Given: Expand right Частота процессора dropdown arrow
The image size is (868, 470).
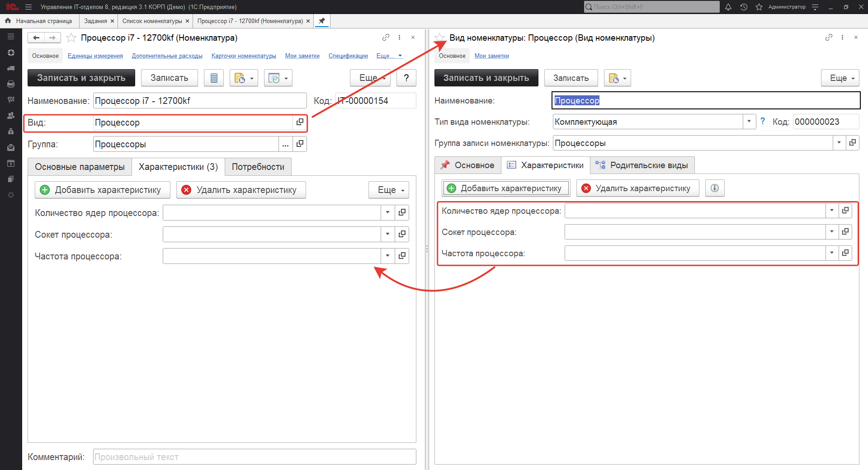Looking at the screenshot, I should tap(832, 253).
